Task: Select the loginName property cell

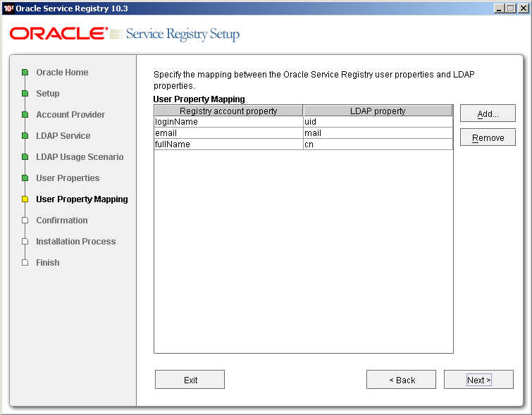Action: tap(228, 122)
